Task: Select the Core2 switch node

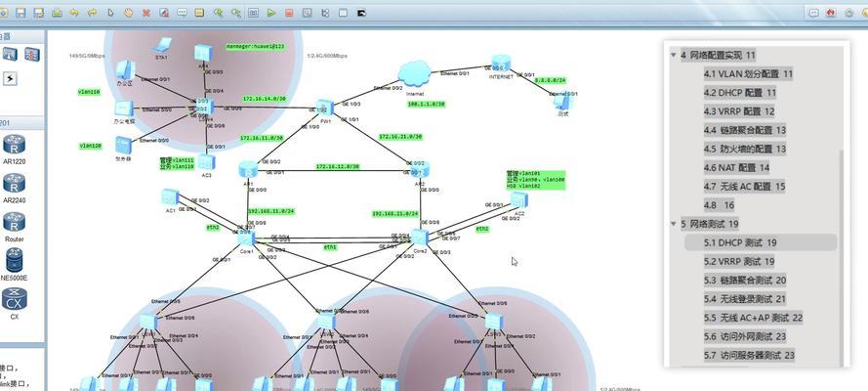Action: [x=420, y=237]
